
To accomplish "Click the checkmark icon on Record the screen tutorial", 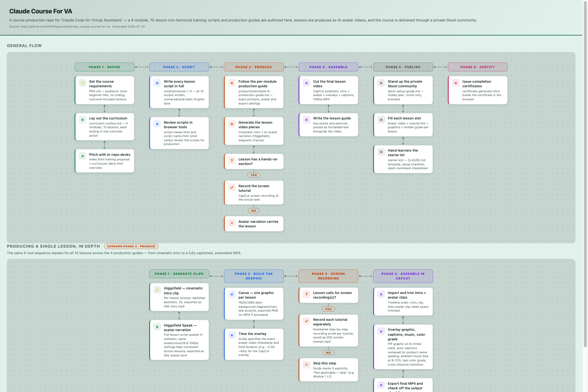I will [x=232, y=187].
